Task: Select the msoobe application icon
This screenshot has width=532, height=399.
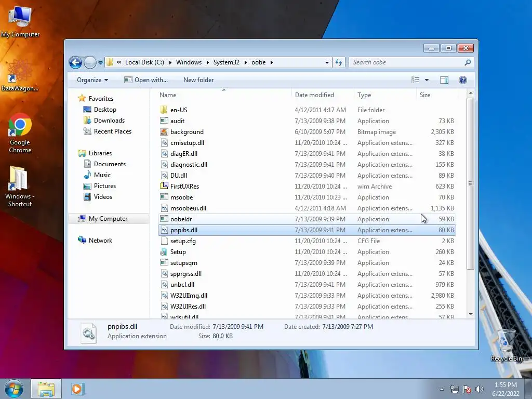Action: tap(164, 197)
